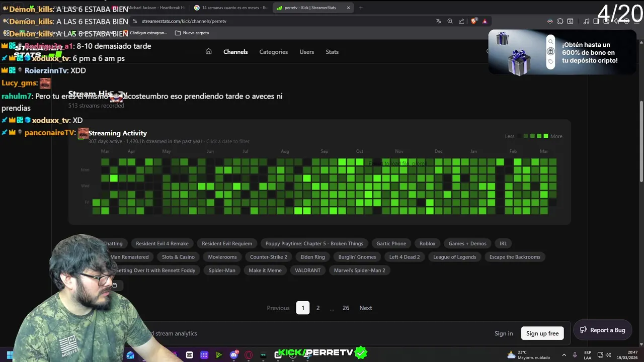Viewport: 644px width, 362px height.
Task: Filter by Burglin' Gnomes category
Action: (x=357, y=257)
